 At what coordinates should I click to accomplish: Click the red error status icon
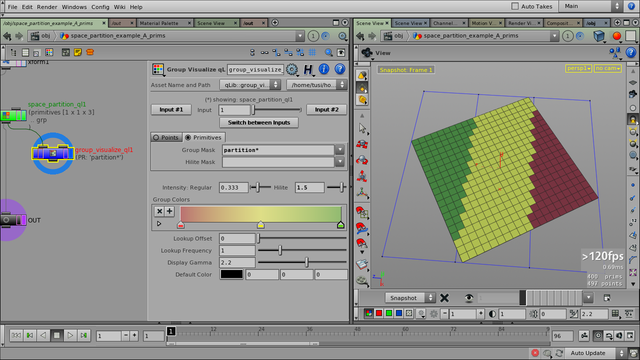coord(535,353)
